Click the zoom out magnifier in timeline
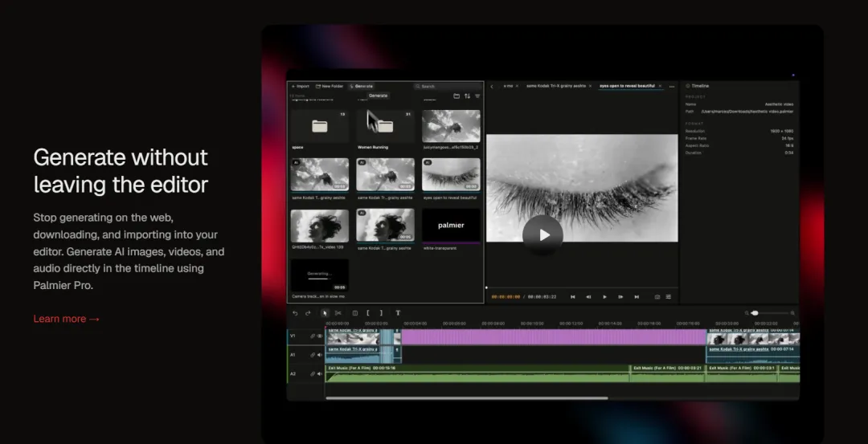Screen dimensions: 868x444 coord(747,313)
